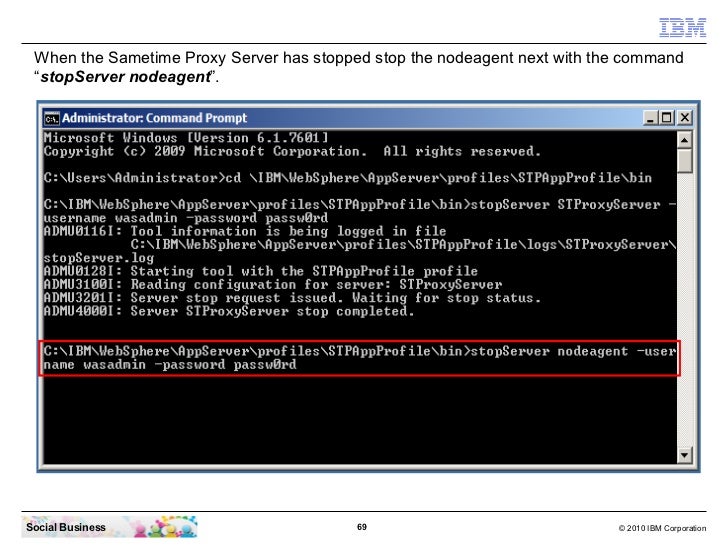Click the 'stopServer STProxyServer' command line
Screen dimensions: 728x546
(359, 205)
